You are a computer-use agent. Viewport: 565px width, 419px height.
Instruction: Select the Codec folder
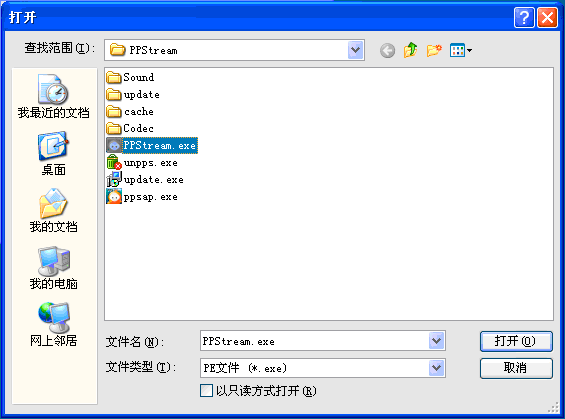coord(130,128)
